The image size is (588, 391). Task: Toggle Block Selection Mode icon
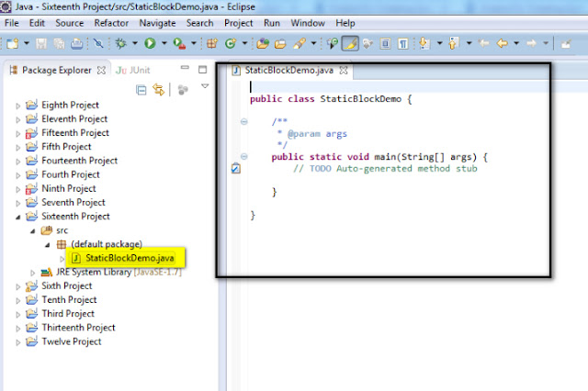[385, 43]
